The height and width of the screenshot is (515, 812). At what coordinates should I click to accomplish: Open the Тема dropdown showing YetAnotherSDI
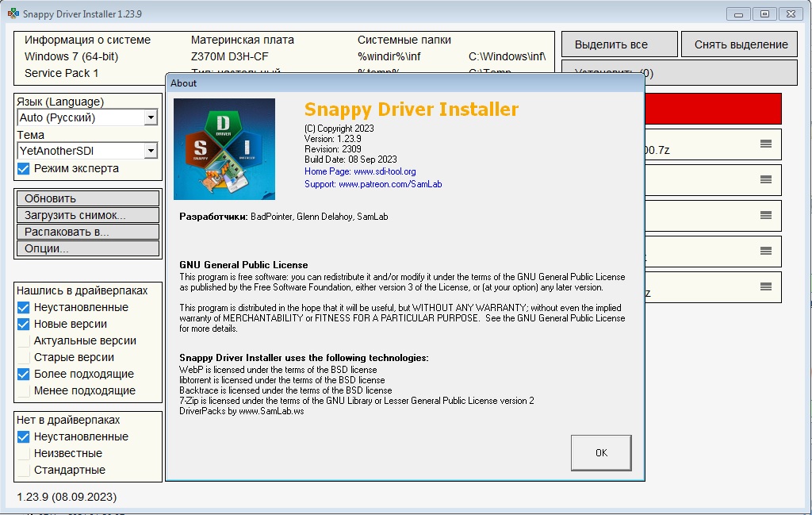click(151, 151)
